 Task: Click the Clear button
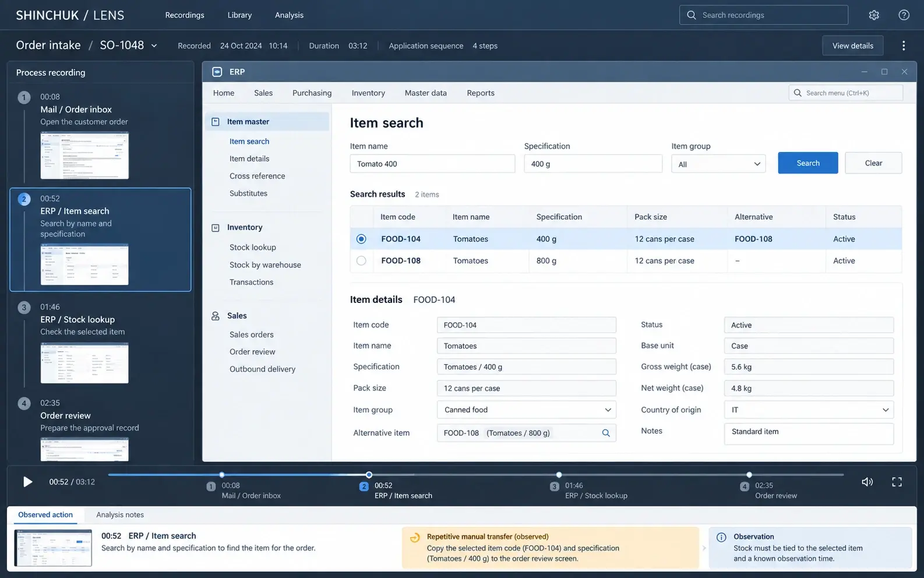pyautogui.click(x=873, y=163)
